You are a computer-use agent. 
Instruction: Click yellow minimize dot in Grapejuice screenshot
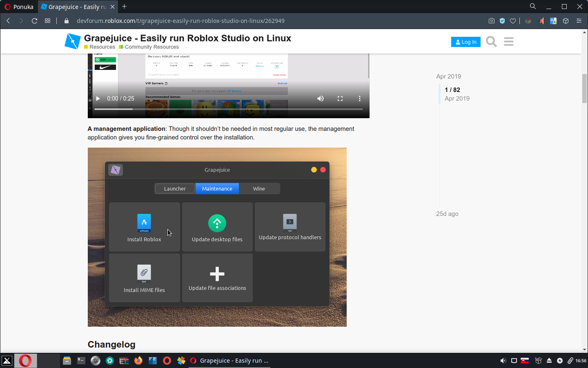(x=314, y=170)
